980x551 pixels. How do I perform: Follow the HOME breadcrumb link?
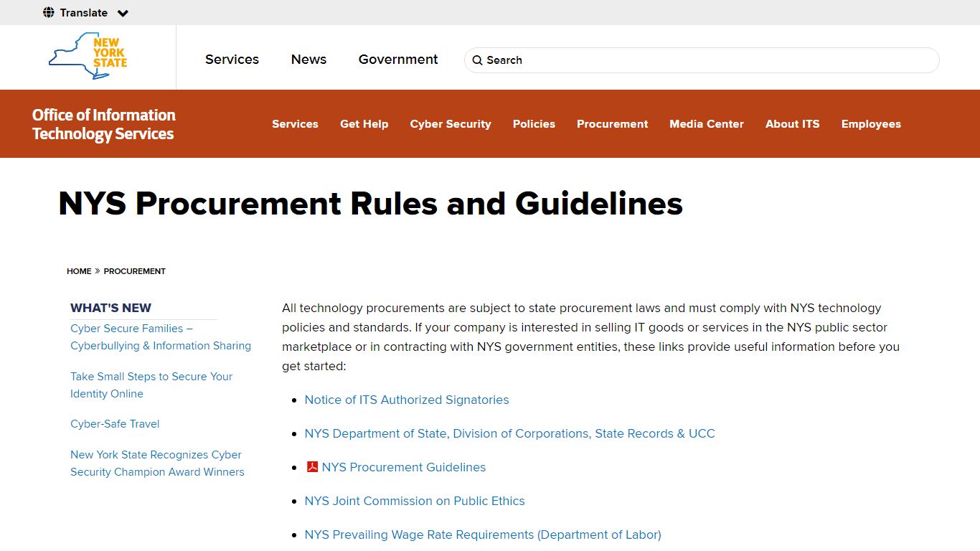pos(79,271)
